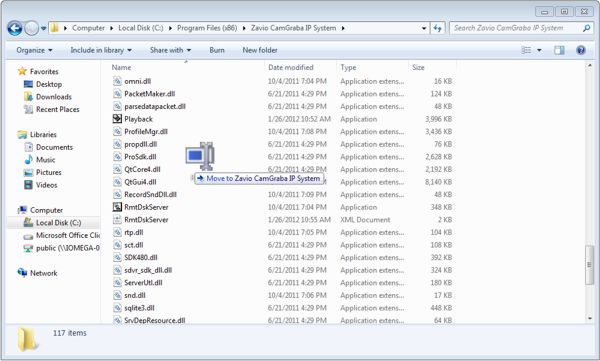Sort by the Date modified column header
The height and width of the screenshot is (361, 600).
pyautogui.click(x=290, y=67)
